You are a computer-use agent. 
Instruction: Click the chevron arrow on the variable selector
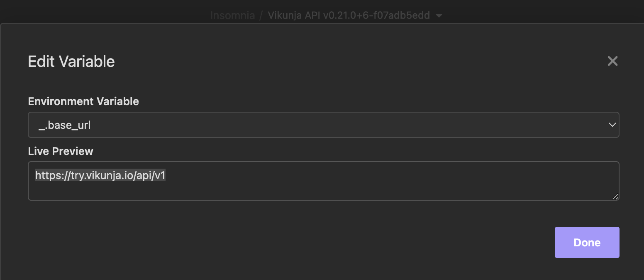click(x=612, y=125)
